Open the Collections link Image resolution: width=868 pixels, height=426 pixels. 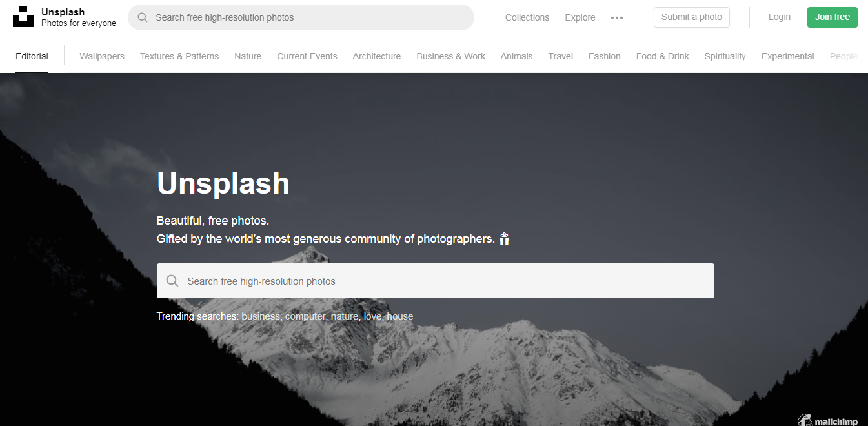point(527,17)
